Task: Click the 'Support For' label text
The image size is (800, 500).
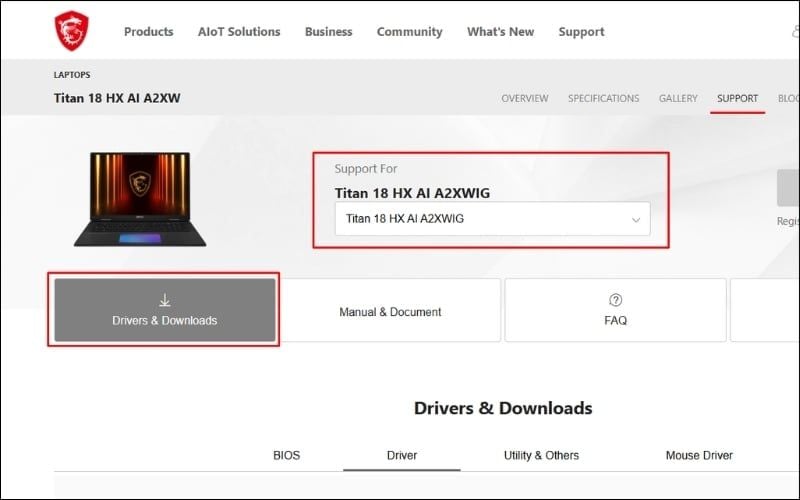Action: [365, 169]
